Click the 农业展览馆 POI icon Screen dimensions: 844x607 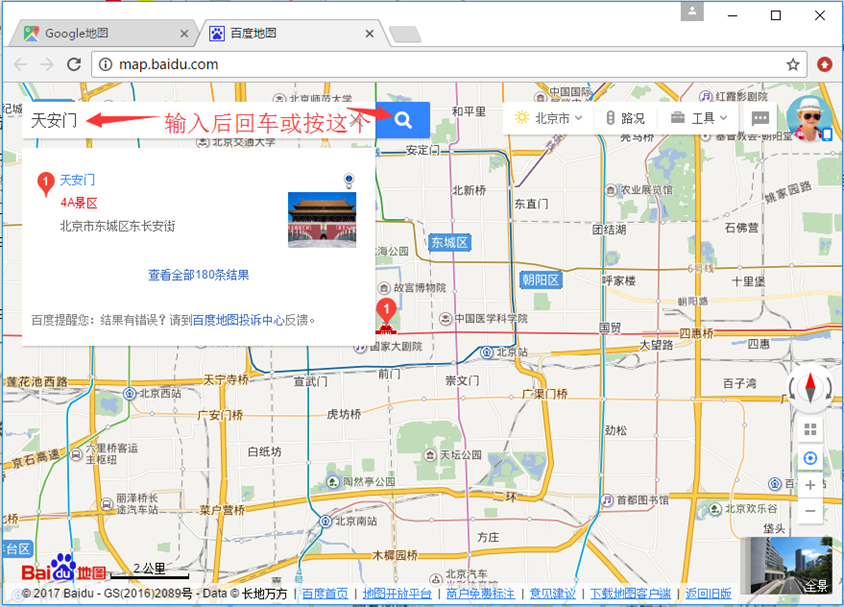[611, 190]
